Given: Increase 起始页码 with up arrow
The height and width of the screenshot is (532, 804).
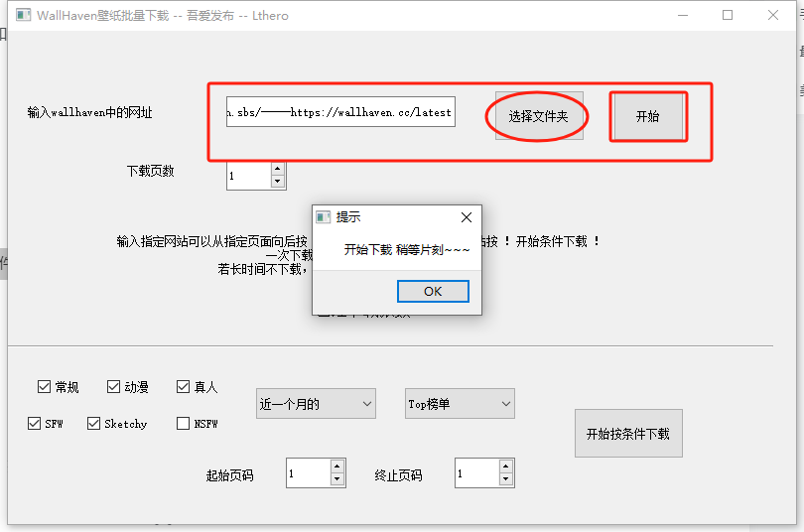Looking at the screenshot, I should pyautogui.click(x=336, y=465).
